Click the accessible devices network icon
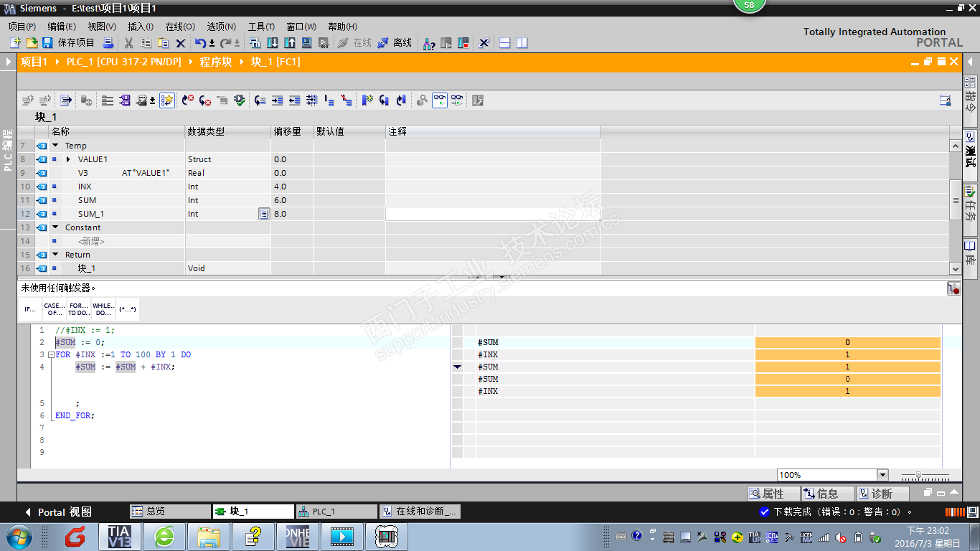 429,43
